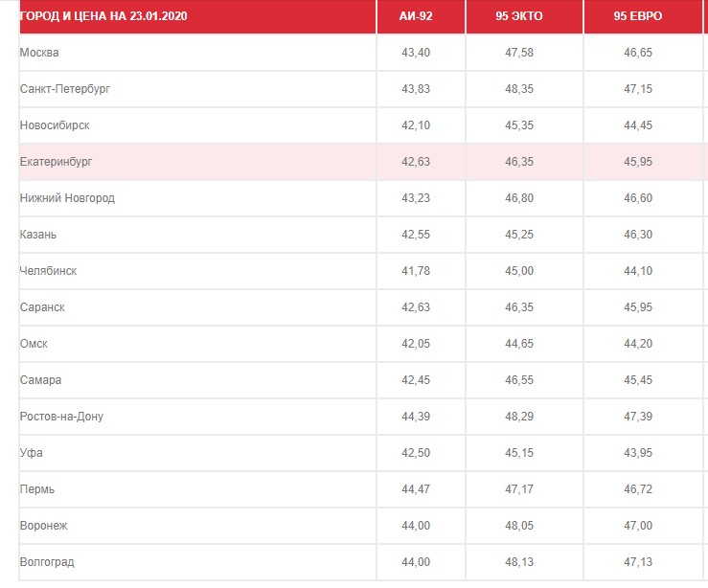
Task: Click the 95 ЕВРО column header
Action: point(643,16)
